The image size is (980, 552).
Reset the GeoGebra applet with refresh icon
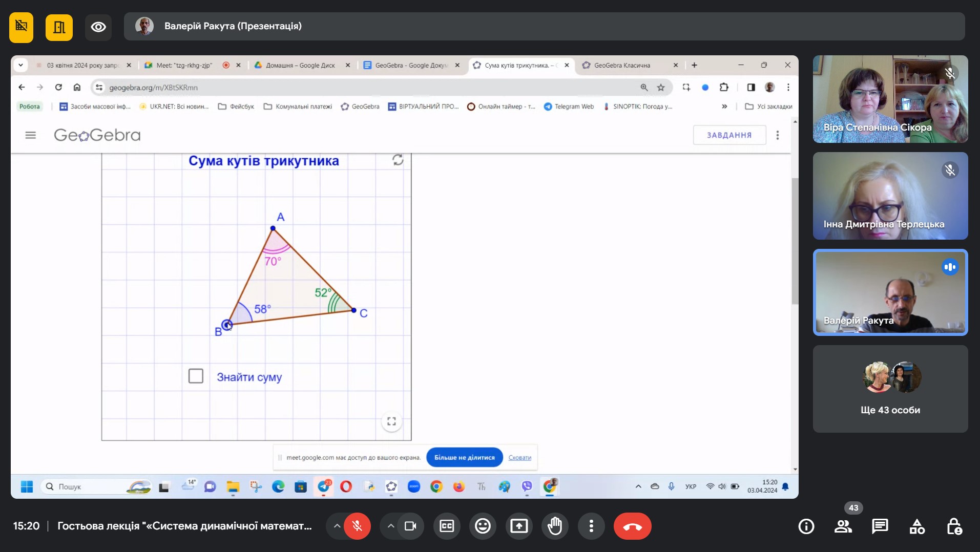pyautogui.click(x=398, y=160)
